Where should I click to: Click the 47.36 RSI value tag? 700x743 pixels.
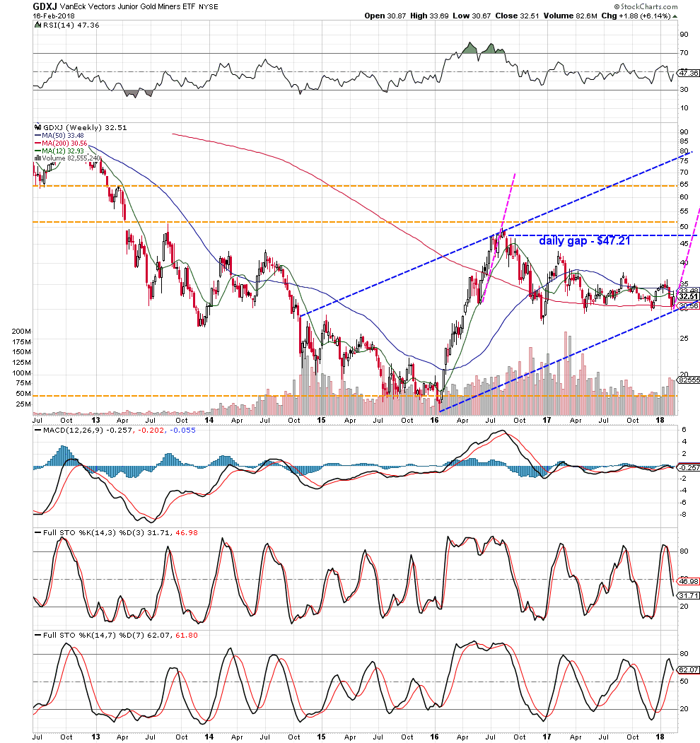click(x=688, y=72)
